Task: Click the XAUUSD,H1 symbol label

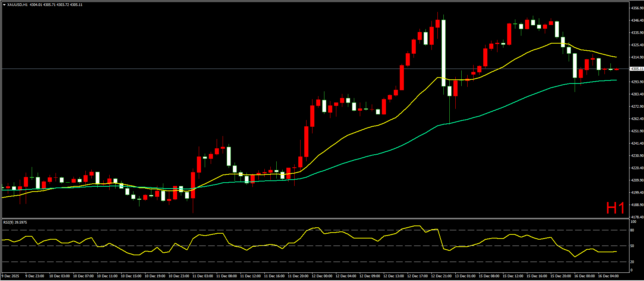Action: 17,5
